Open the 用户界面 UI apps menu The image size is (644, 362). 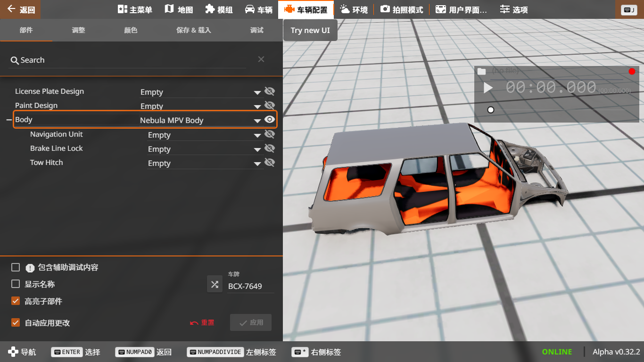coord(461,9)
